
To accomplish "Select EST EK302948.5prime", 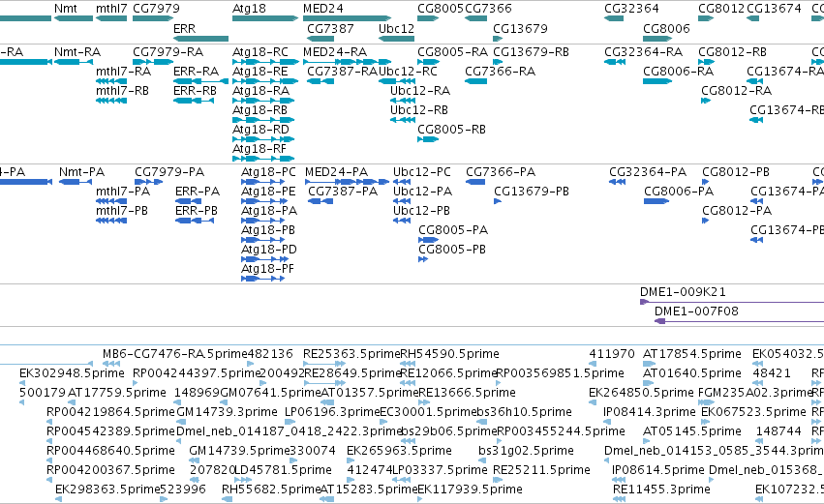I will (x=72, y=373).
